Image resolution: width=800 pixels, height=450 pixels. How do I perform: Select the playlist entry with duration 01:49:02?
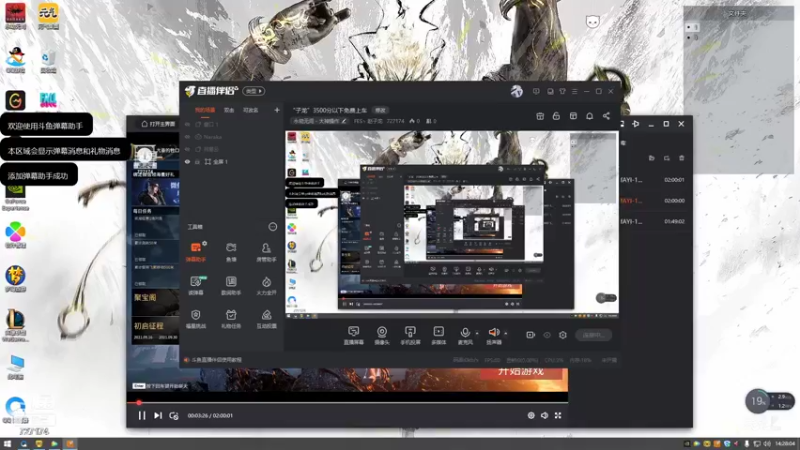click(655, 221)
